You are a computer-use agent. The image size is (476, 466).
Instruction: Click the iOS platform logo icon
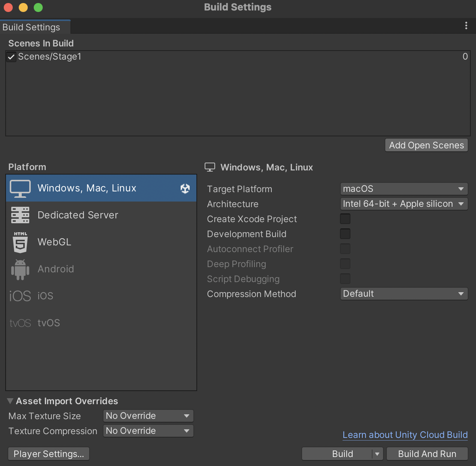[x=20, y=296]
